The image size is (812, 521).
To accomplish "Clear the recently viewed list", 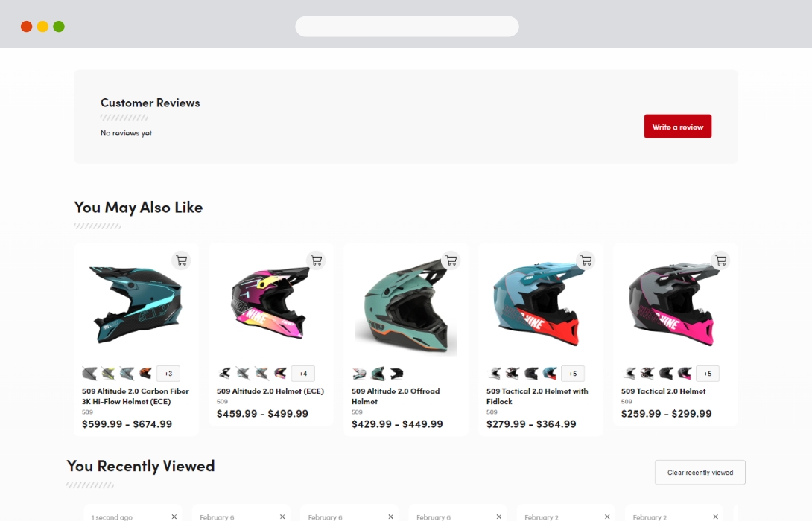I will 700,473.
